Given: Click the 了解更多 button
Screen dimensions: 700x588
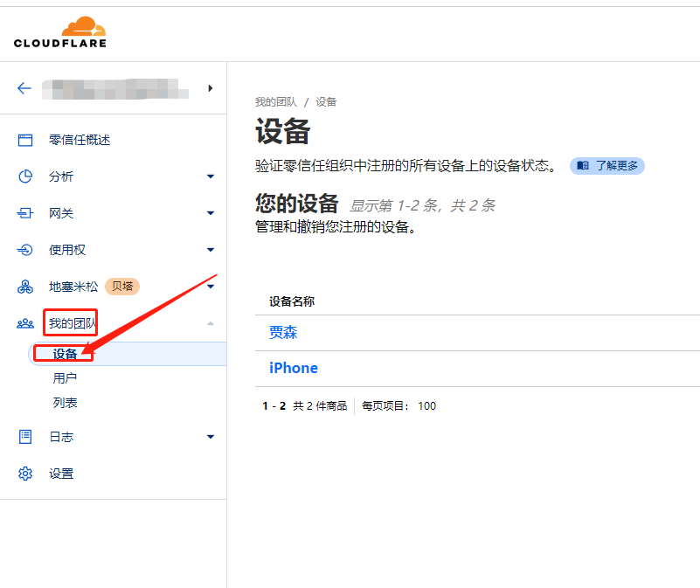Looking at the screenshot, I should pos(607,165).
